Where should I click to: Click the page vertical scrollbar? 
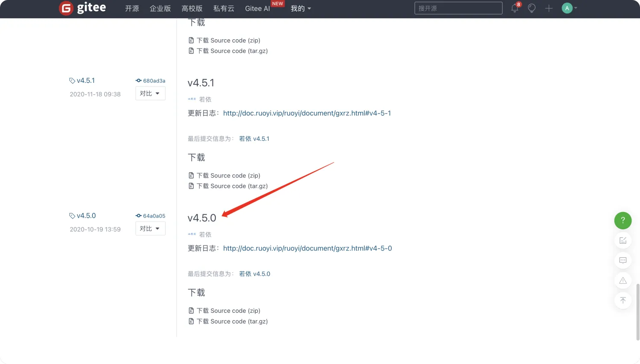(x=638, y=312)
